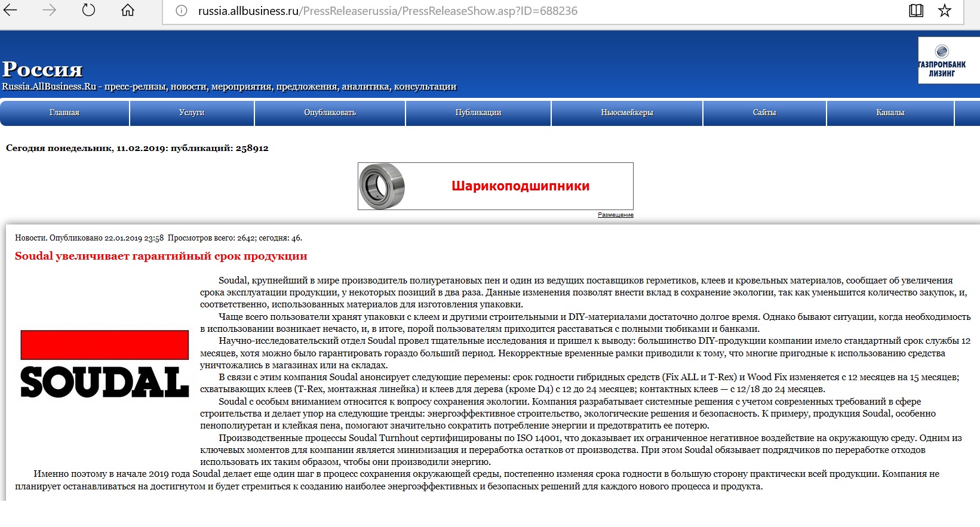Click the article headline about Soudal warranty
The width and height of the screenshot is (980, 527).
click(161, 256)
